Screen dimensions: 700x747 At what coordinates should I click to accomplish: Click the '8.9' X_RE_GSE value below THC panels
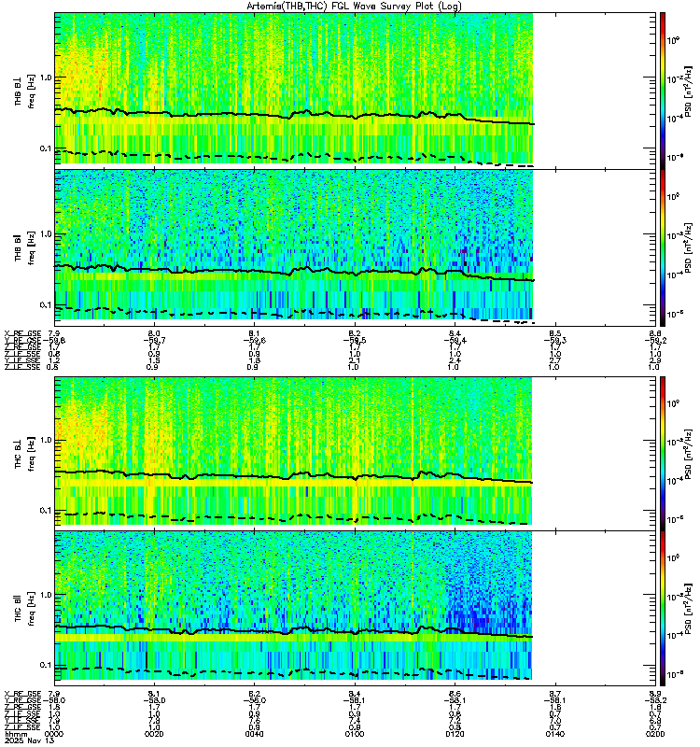tap(655, 694)
